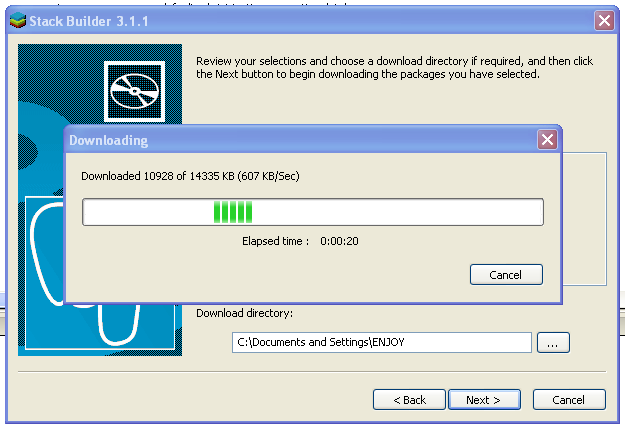Viewport: 625px width, 429px height.
Task: Click the 'Download directory:' label
Action: tap(244, 313)
